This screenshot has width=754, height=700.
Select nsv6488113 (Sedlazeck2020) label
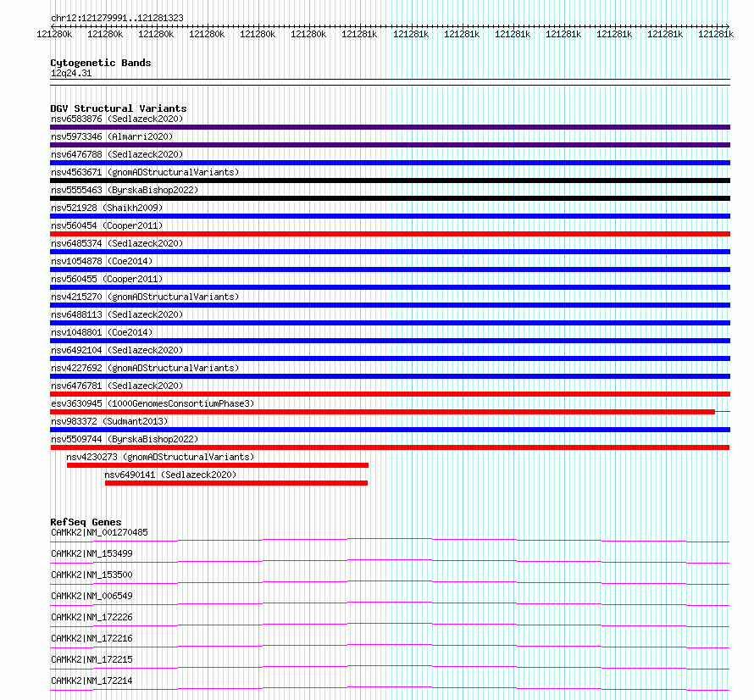coord(117,314)
